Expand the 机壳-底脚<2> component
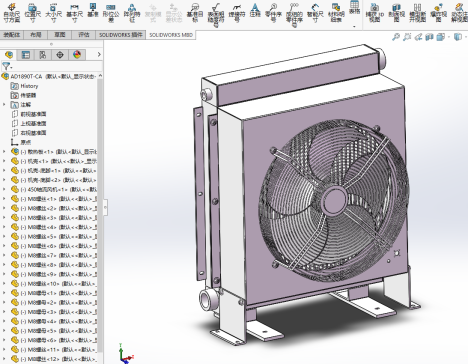Screen dimensions: 468x364 click(4, 180)
